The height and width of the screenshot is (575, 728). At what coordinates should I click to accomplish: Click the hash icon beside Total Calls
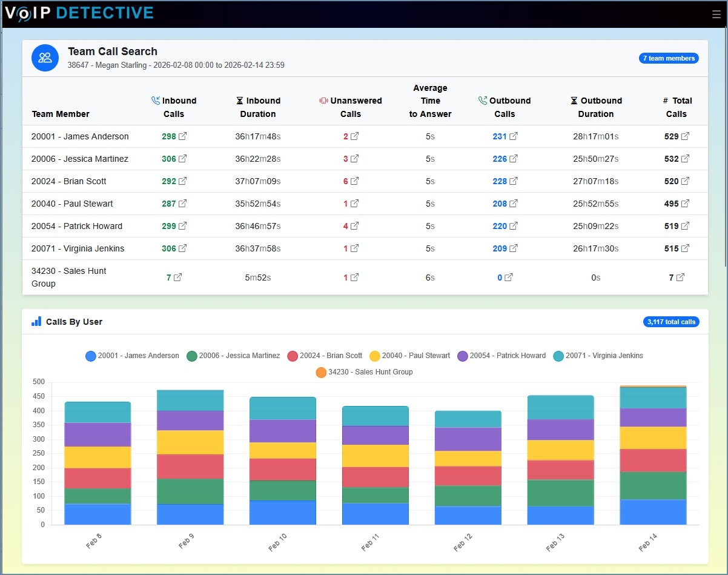click(x=667, y=101)
